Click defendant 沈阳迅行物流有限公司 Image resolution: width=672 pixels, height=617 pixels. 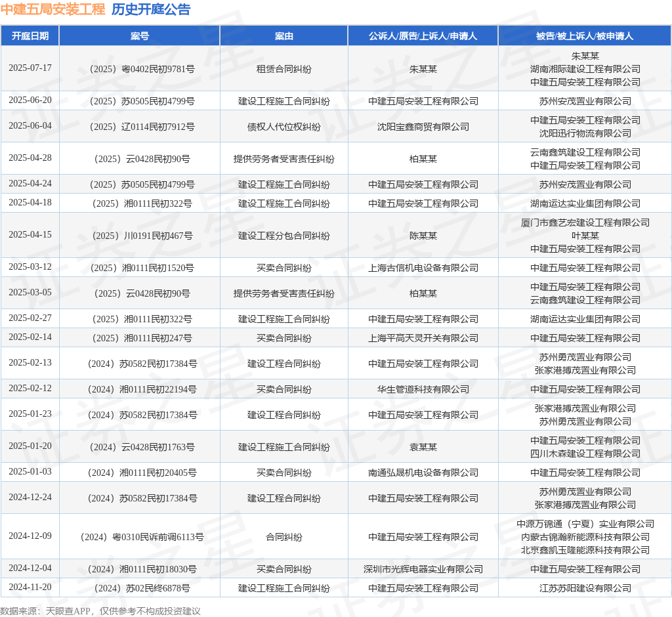[585, 133]
